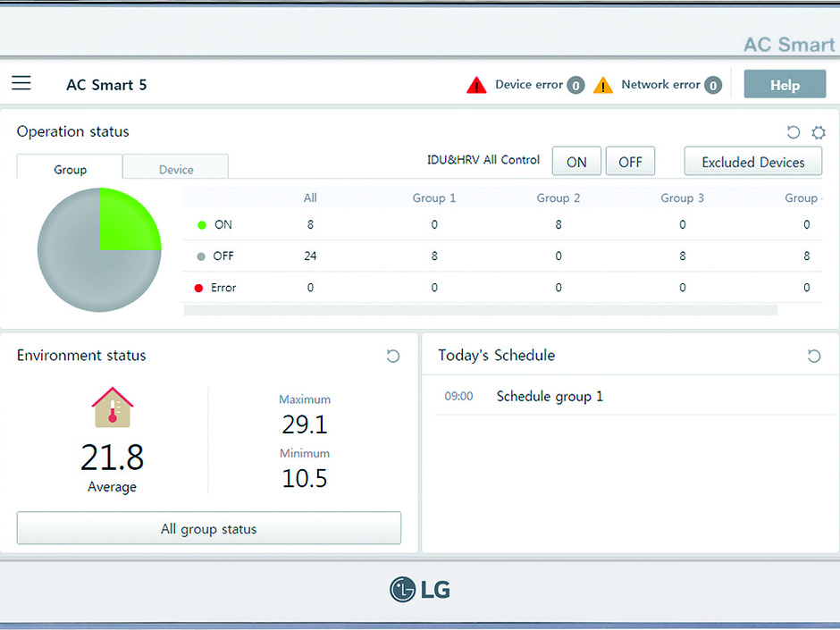Refresh Today's Schedule panel
Viewport: 840px width, 630px height.
(x=813, y=356)
